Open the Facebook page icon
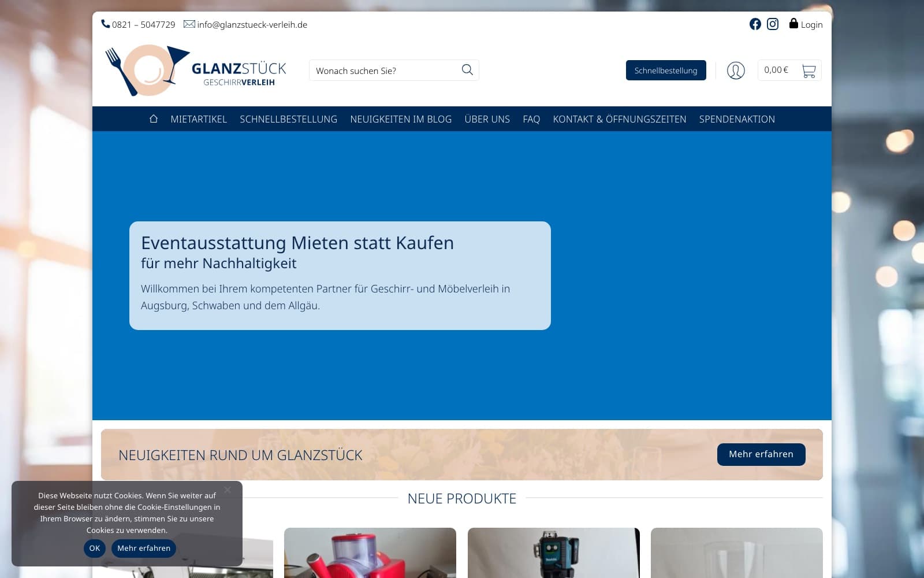 pyautogui.click(x=755, y=24)
